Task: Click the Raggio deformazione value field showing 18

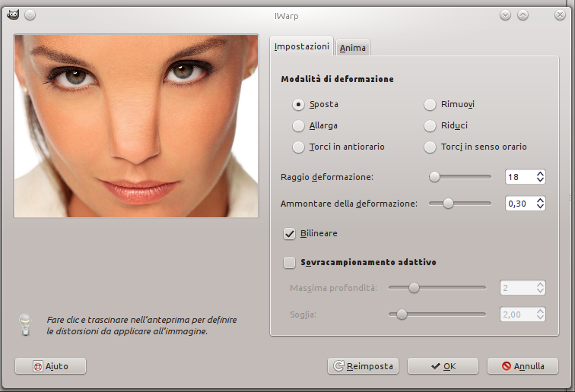Action: point(520,177)
